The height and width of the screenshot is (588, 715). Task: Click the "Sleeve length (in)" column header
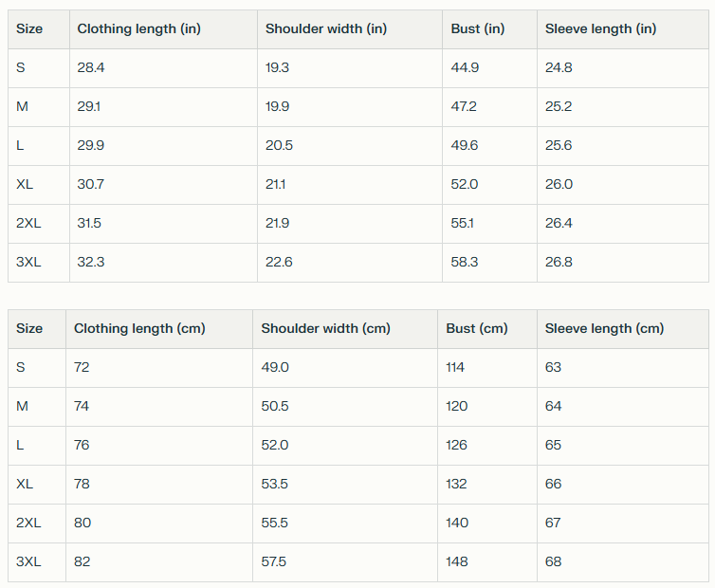click(x=600, y=29)
